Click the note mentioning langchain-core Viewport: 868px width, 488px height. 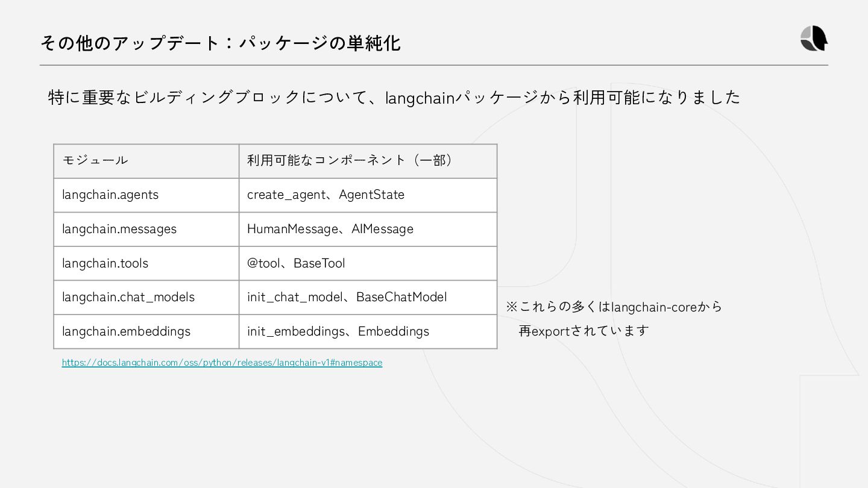pyautogui.click(x=614, y=307)
